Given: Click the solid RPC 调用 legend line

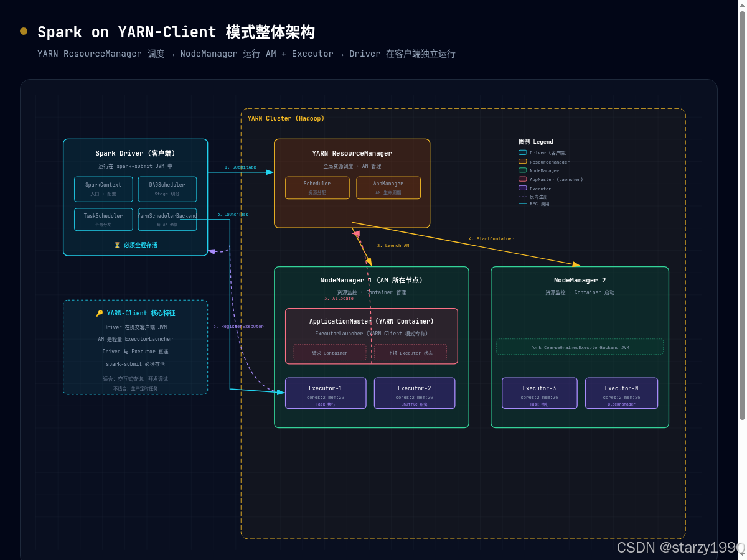Looking at the screenshot, I should tap(523, 203).
